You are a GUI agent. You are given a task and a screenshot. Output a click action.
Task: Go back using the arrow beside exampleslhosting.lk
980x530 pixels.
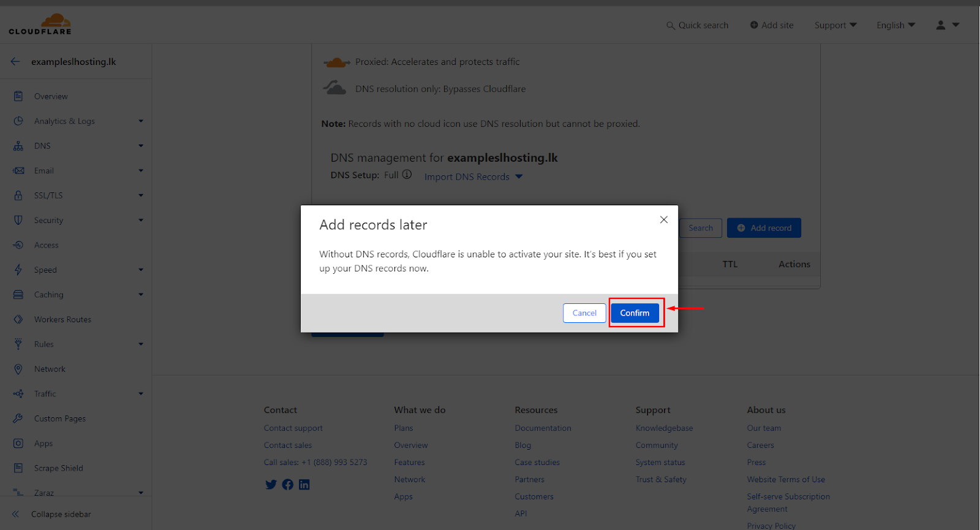coord(15,61)
